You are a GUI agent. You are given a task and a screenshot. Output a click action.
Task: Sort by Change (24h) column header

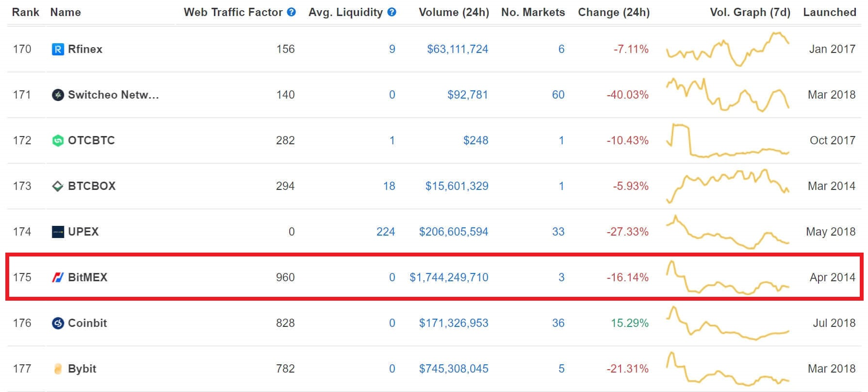pyautogui.click(x=614, y=13)
